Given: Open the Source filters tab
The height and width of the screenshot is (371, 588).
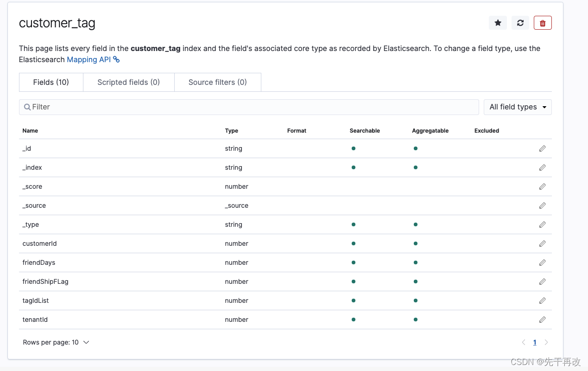Looking at the screenshot, I should click(217, 82).
